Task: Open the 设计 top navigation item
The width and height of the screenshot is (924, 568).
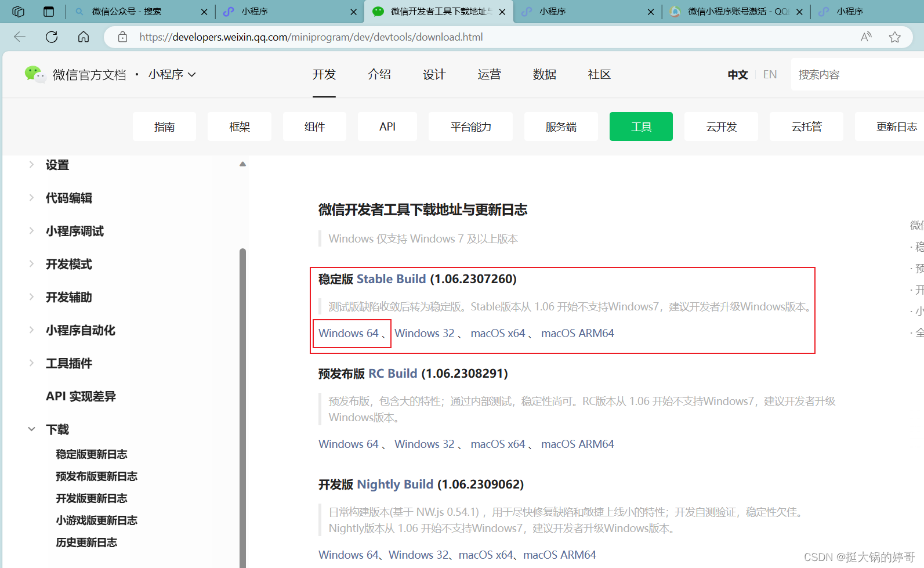Action: click(434, 74)
